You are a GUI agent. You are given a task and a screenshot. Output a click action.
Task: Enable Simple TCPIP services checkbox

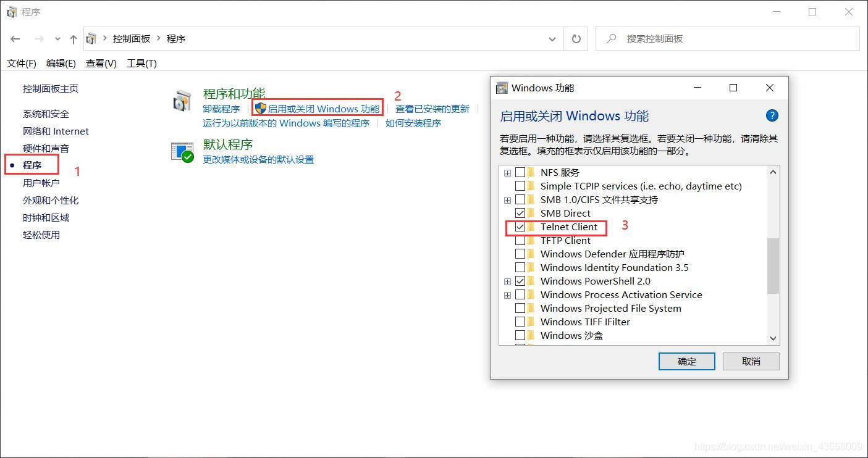[520, 186]
